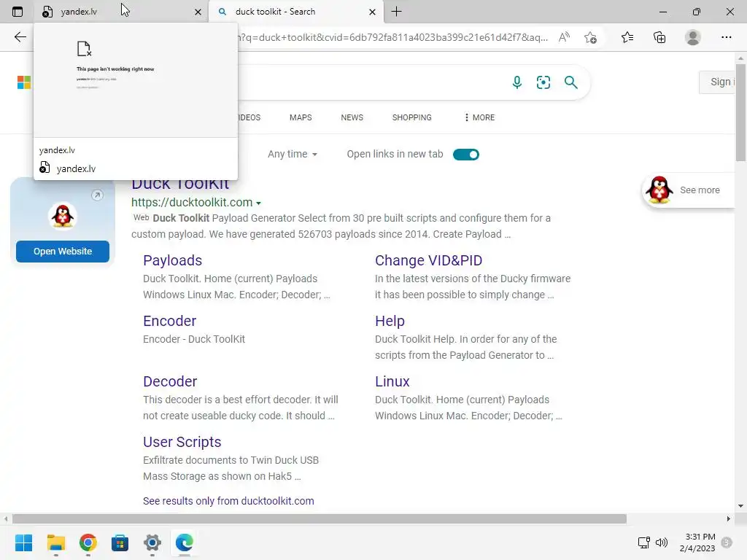Screen dimensions: 747x560
Task: Open Google Chrome from the taskbar
Action: (88, 542)
